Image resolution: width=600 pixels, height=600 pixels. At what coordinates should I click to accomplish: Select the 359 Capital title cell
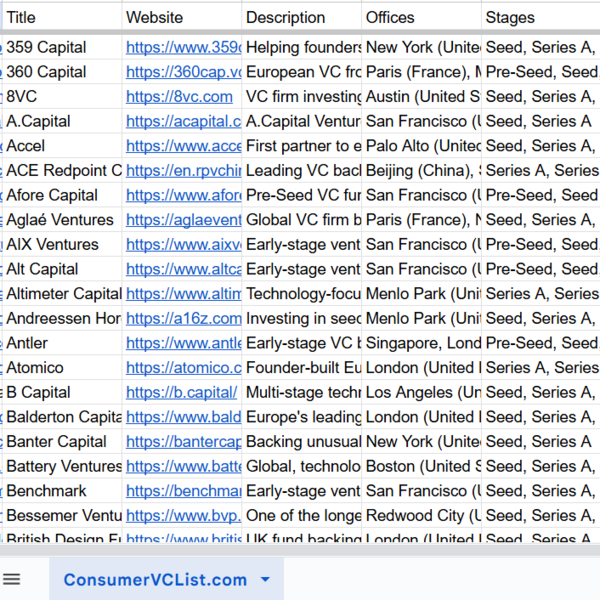pyautogui.click(x=62, y=47)
